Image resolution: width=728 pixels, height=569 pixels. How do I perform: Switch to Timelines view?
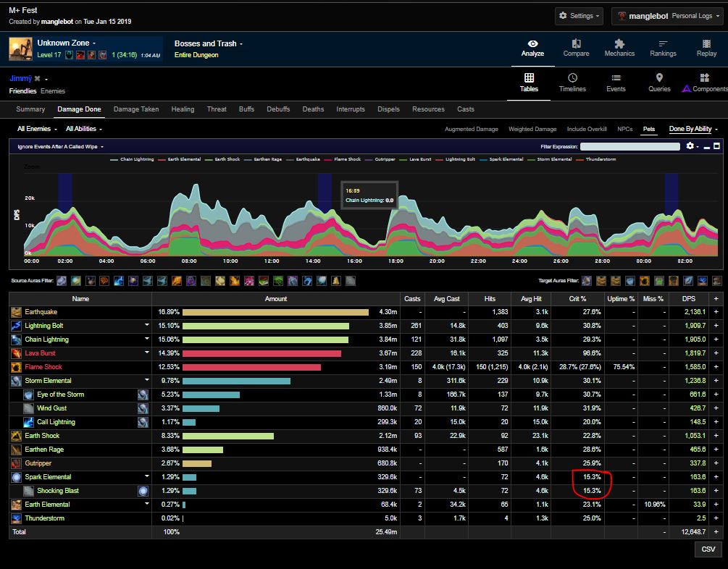click(572, 83)
